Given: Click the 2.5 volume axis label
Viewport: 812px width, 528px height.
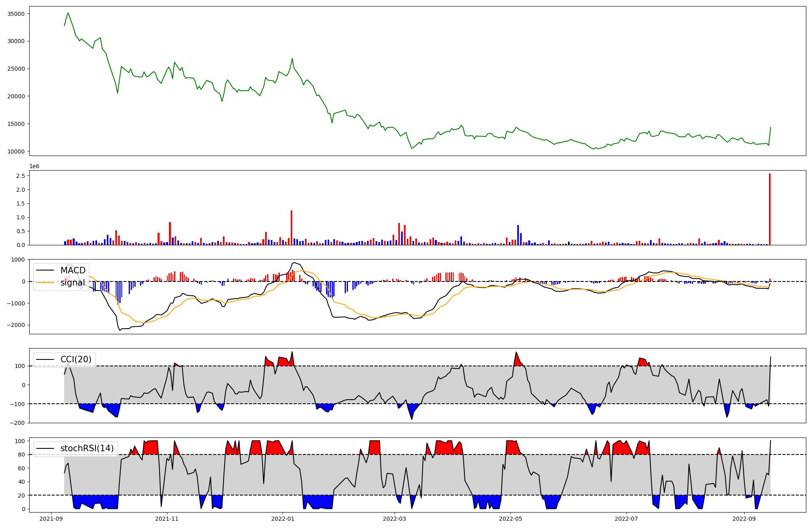Looking at the screenshot, I should coord(21,176).
